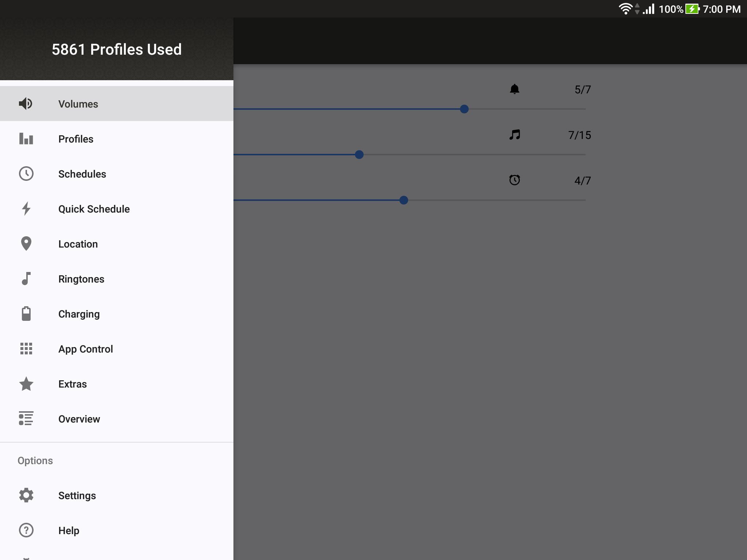Screen dimensions: 747x560
Task: Tap the battery charging status icon
Action: click(692, 9)
